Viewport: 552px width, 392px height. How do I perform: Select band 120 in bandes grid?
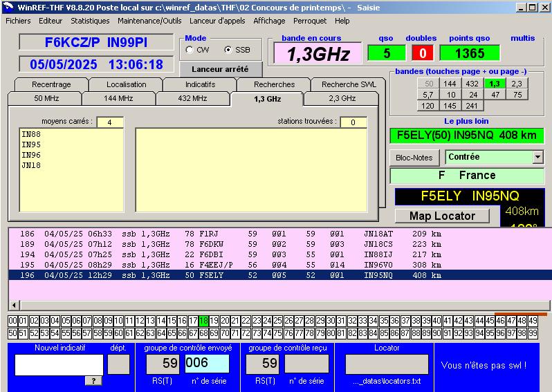coord(427,106)
